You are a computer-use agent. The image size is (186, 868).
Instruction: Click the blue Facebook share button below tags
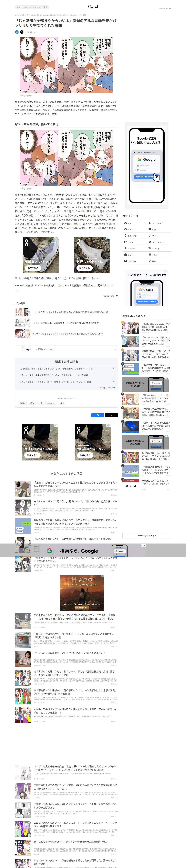(98, 415)
